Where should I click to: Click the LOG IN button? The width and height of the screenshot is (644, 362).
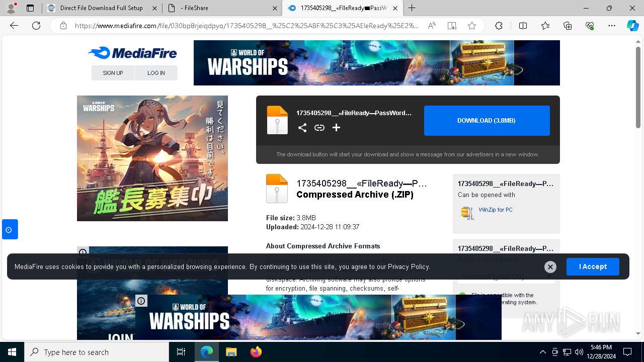pos(156,73)
